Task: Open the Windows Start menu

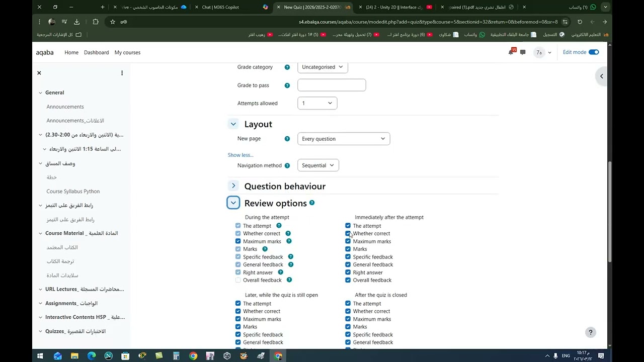Action: click(x=40, y=356)
